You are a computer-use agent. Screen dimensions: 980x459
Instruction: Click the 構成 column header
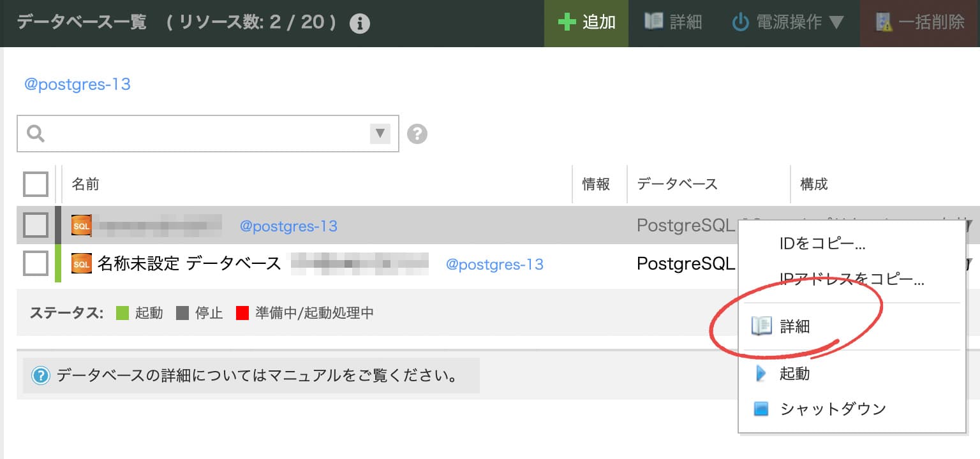pos(814,184)
